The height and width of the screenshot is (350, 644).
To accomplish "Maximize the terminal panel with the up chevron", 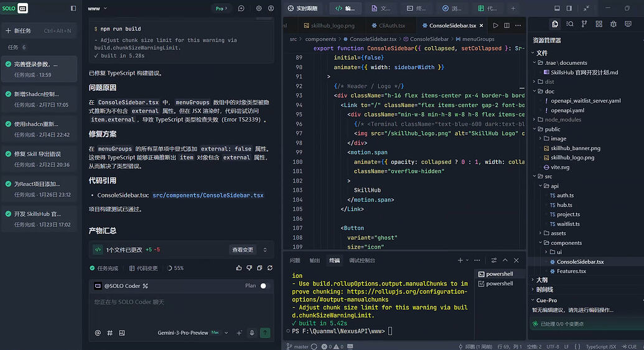I will coord(505,260).
